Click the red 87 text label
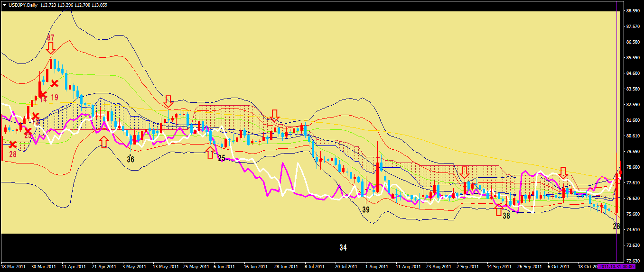This screenshot has width=644, height=272. (x=51, y=38)
